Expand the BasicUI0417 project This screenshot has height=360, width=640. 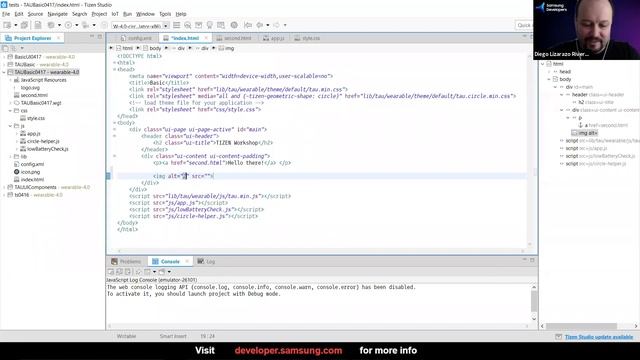(4, 57)
